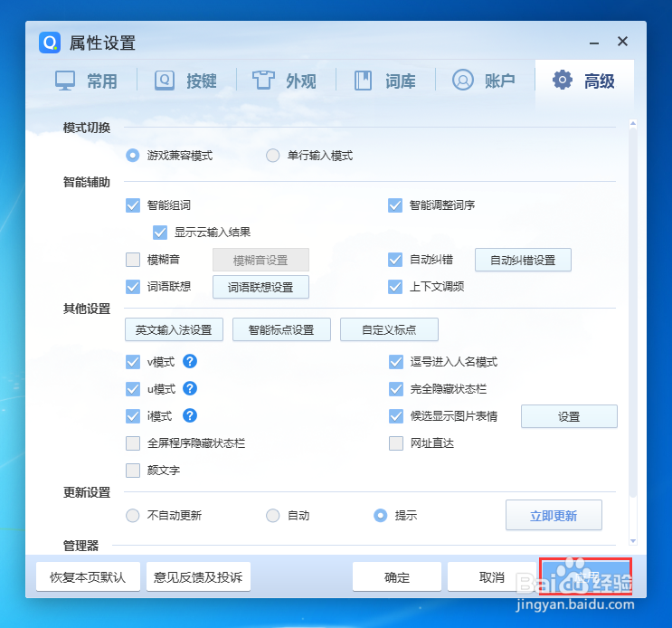The height and width of the screenshot is (628, 672).
Task: Uncheck 智能调整词序 checkbox
Action: pos(395,205)
